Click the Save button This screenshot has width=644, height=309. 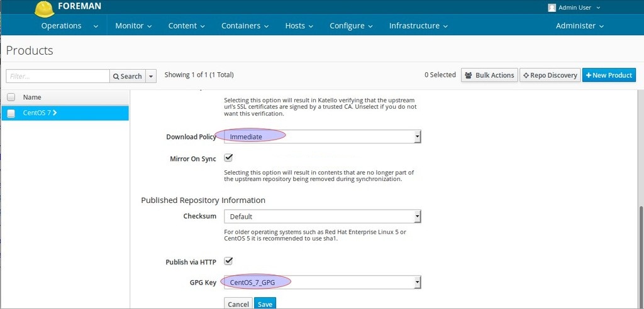point(265,304)
